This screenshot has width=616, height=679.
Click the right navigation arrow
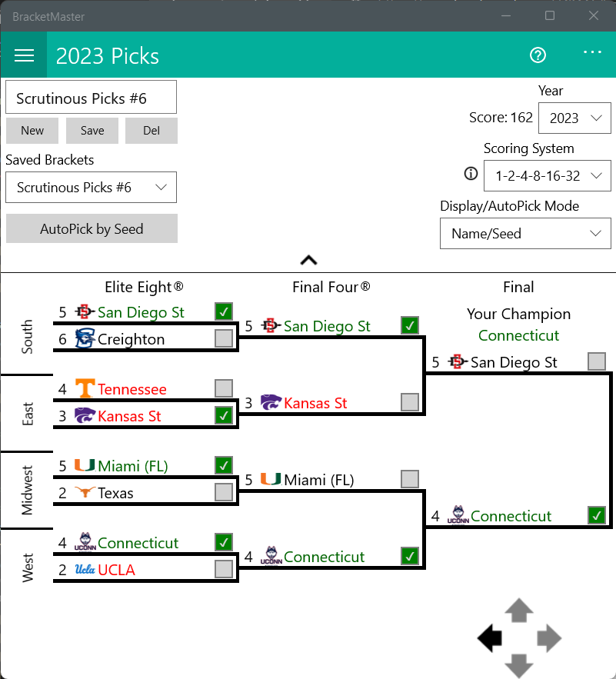(548, 637)
